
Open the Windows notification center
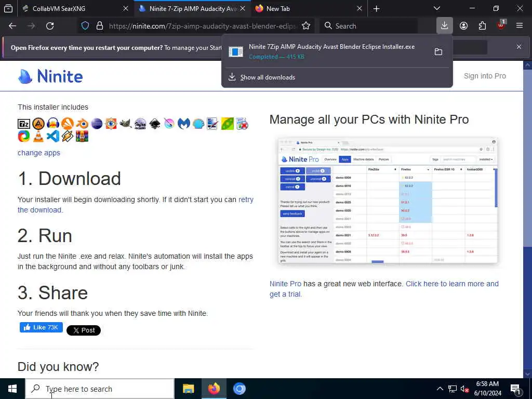point(516,389)
